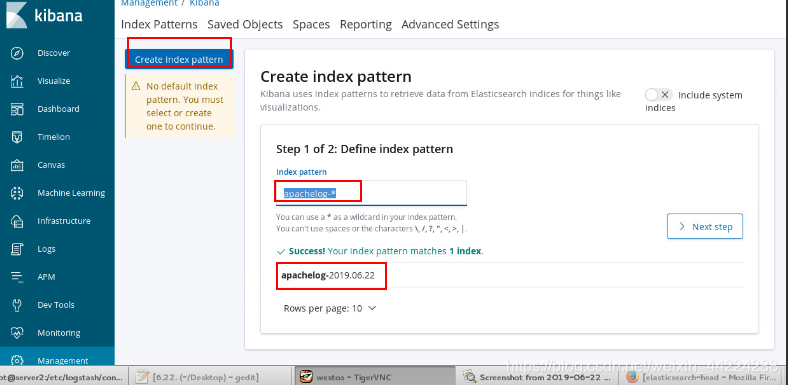Click the warning triangle icon in notice
The image size is (788, 385).
(136, 86)
